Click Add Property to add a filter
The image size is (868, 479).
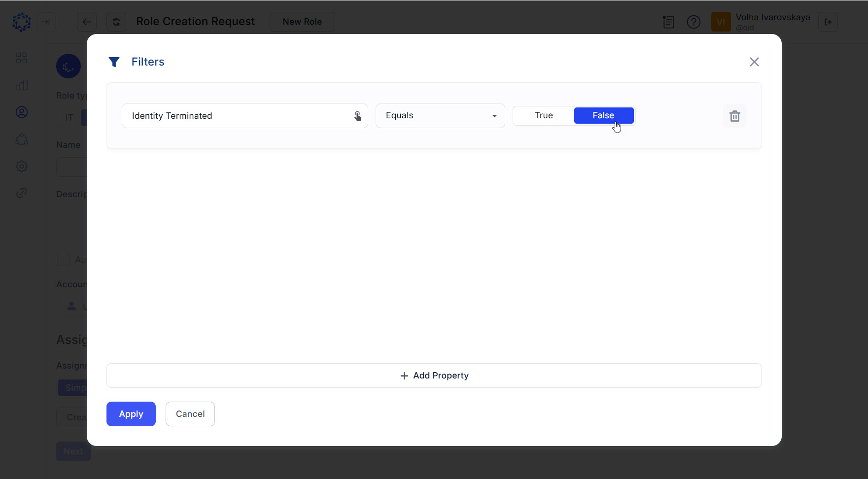(x=434, y=375)
